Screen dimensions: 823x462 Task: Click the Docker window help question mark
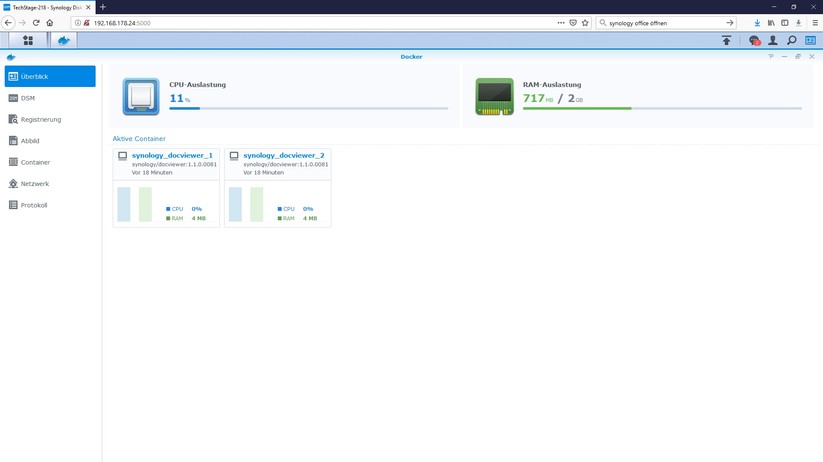click(x=771, y=57)
